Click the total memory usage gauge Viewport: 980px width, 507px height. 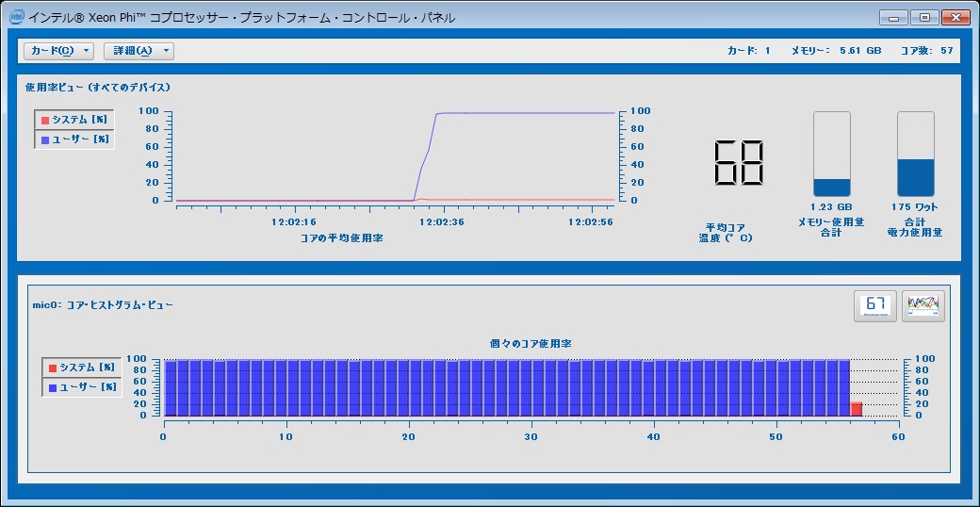pos(831,155)
